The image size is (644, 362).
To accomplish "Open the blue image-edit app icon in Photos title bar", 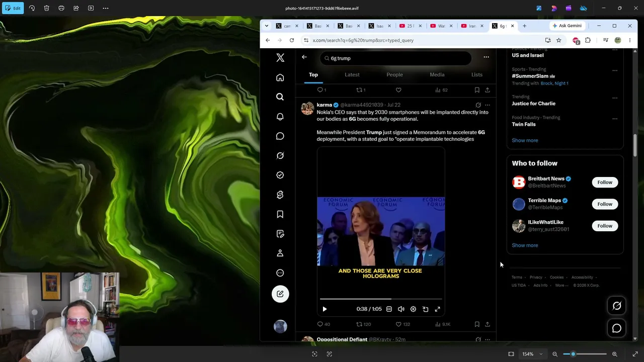I will [x=539, y=8].
